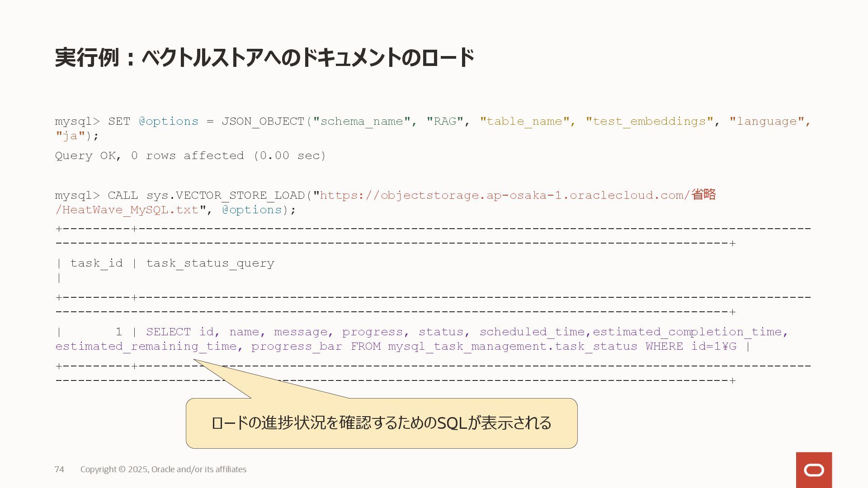This screenshot has width=868, height=488.
Task: Click the task id value 1 in result row
Action: (119, 332)
